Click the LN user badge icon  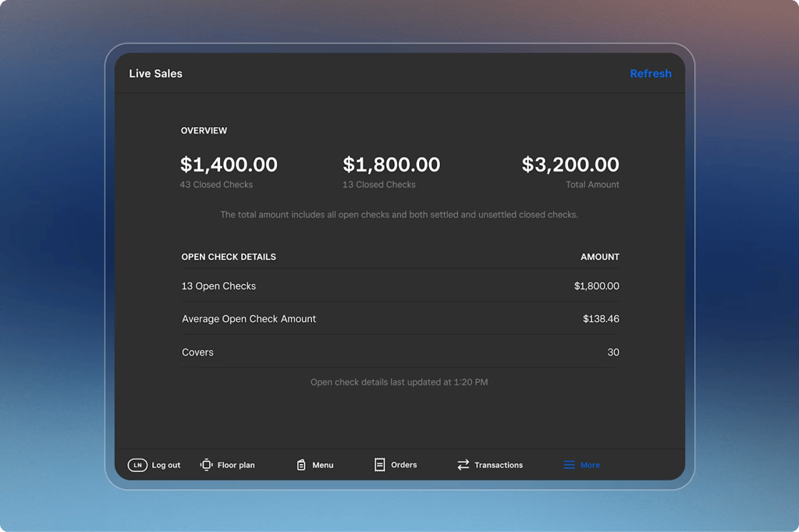(x=137, y=465)
